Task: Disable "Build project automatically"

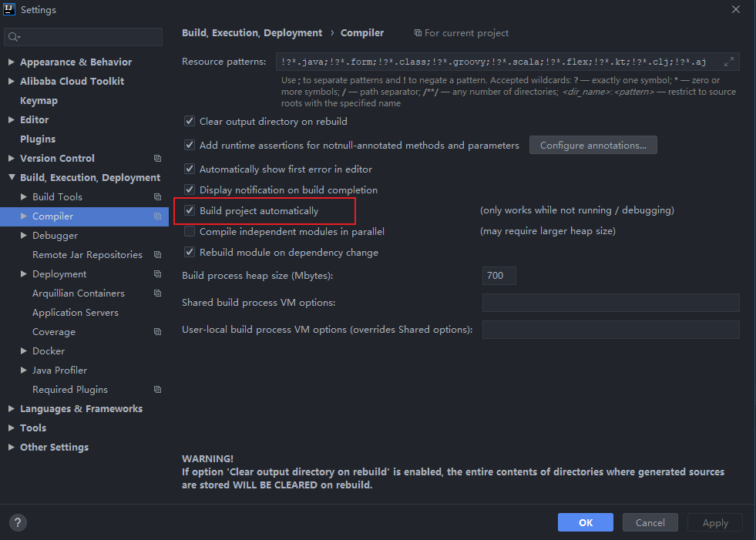Action: tap(190, 210)
